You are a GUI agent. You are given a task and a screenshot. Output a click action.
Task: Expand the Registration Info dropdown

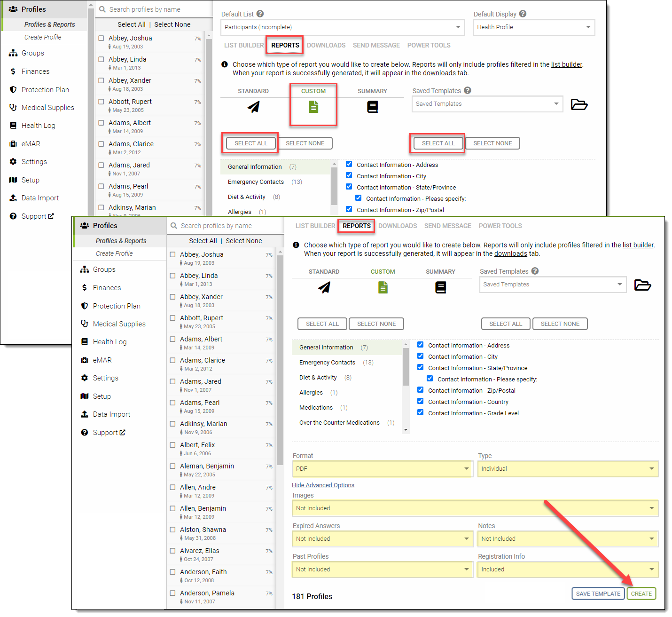coord(568,570)
